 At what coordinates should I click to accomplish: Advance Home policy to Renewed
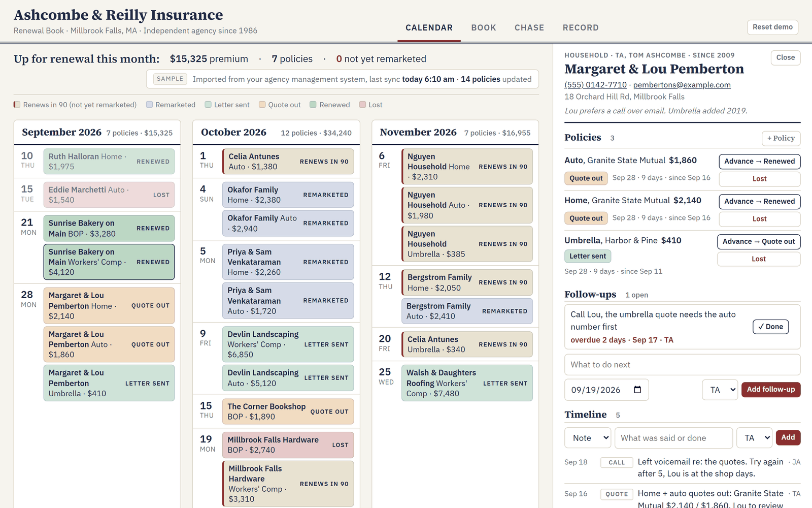759,202
